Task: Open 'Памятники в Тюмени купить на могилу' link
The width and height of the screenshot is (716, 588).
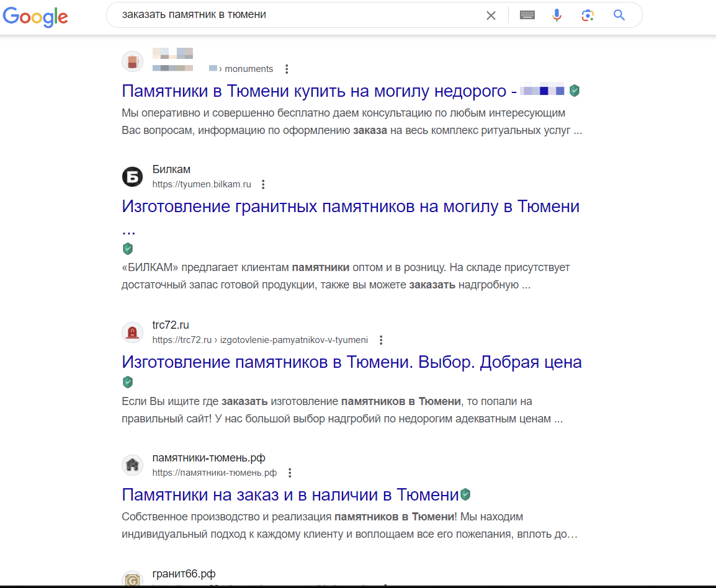Action: click(320, 91)
